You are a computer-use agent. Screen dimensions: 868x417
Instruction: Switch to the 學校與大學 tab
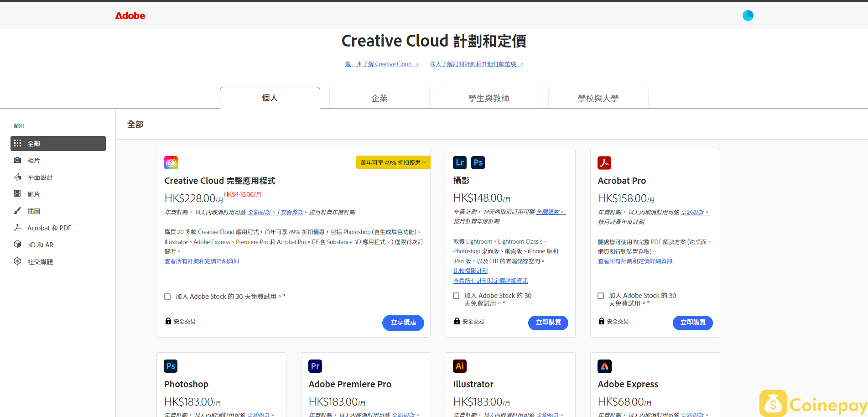(x=598, y=98)
